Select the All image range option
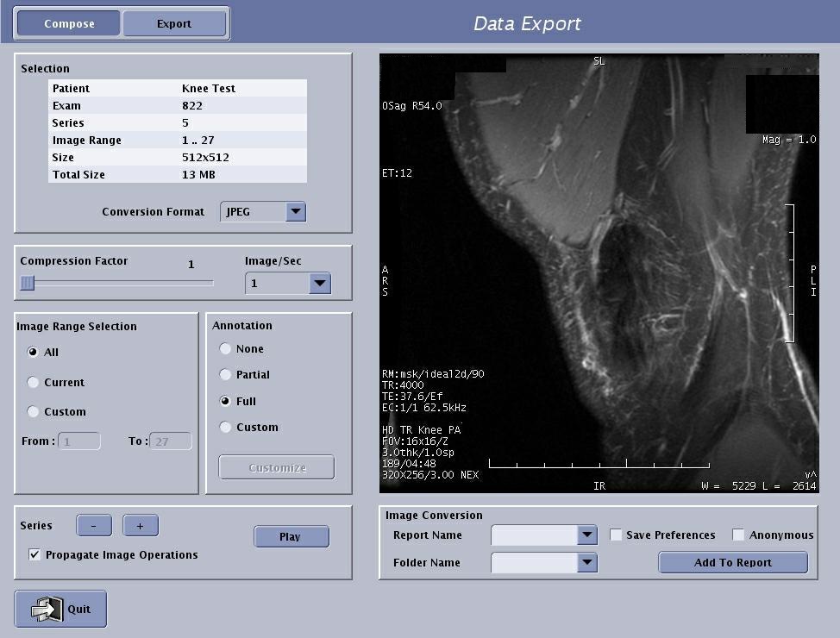Screen dimensions: 840x638 (34, 353)
